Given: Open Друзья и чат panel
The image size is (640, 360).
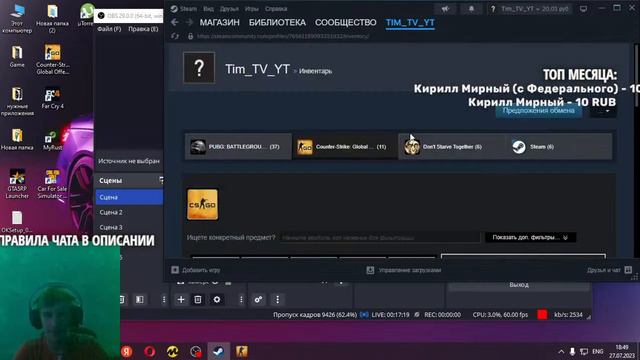Looking at the screenshot, I should pyautogui.click(x=609, y=270).
